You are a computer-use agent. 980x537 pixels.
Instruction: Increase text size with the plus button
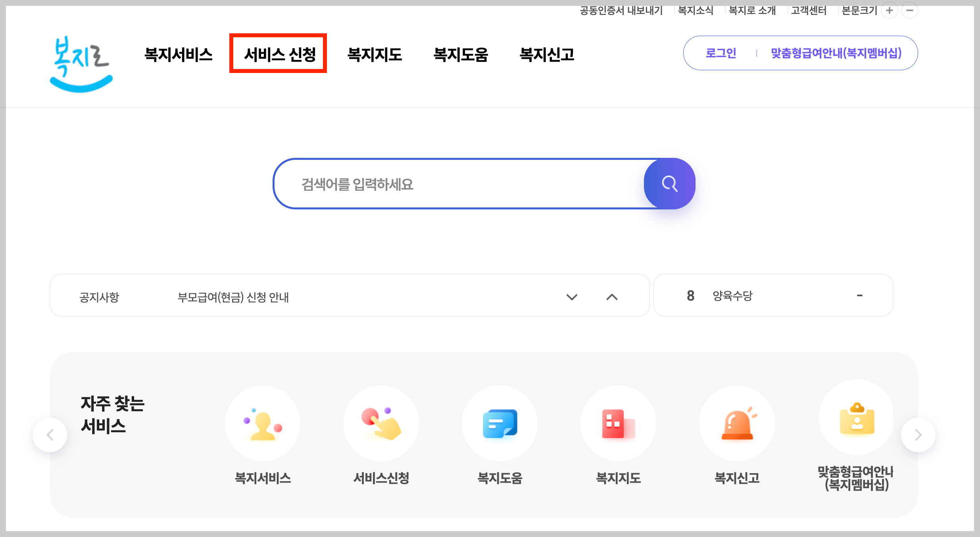(x=890, y=10)
